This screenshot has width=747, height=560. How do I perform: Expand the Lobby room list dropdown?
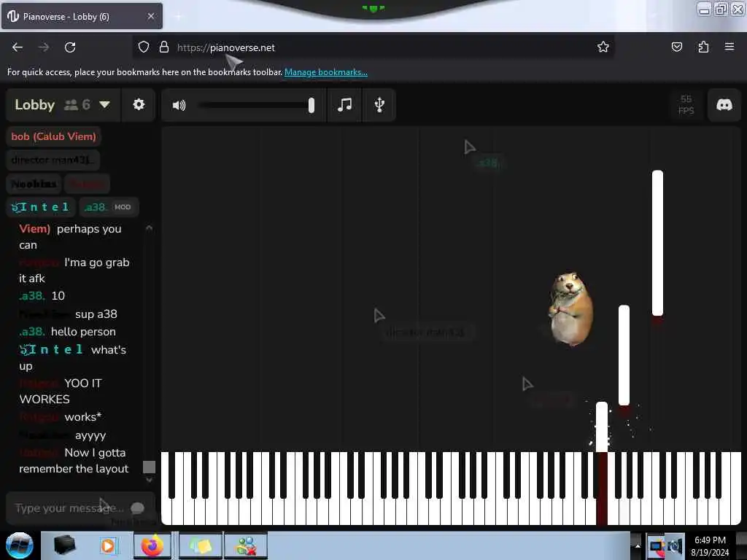(x=105, y=104)
